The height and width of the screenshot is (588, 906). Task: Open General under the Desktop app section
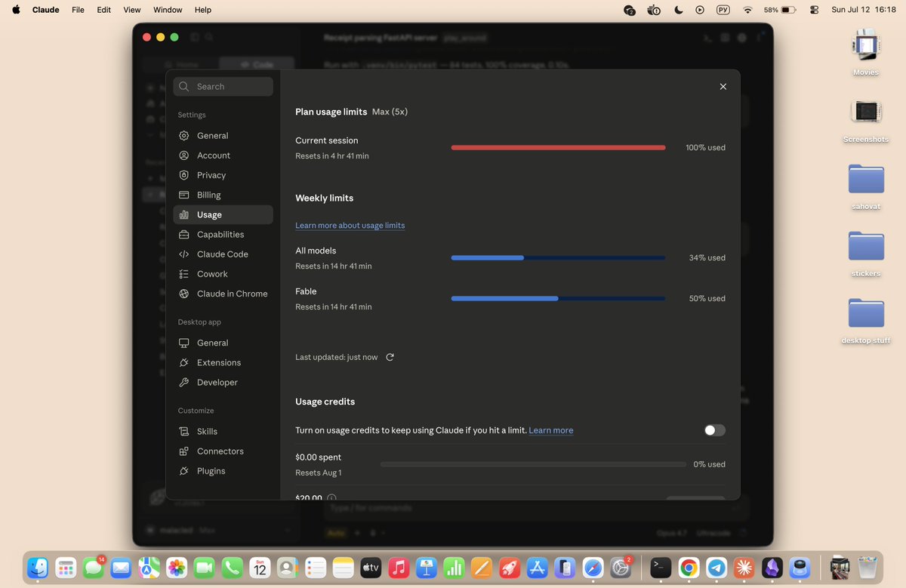223,343
